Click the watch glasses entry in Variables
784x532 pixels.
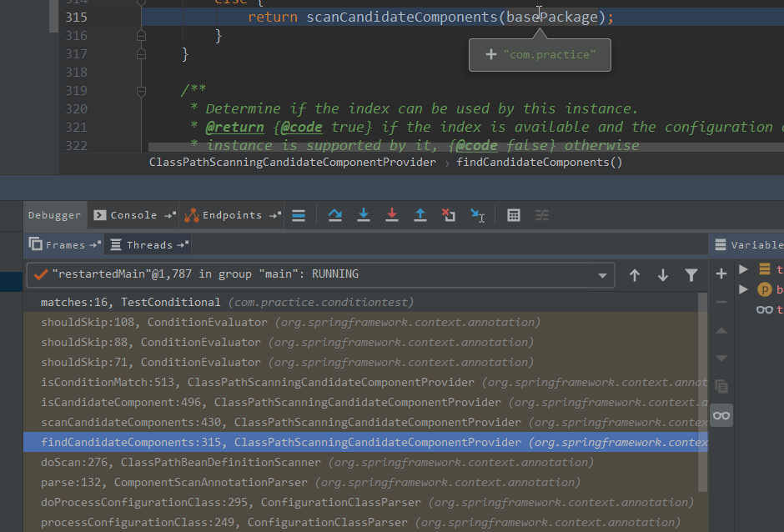(x=765, y=309)
